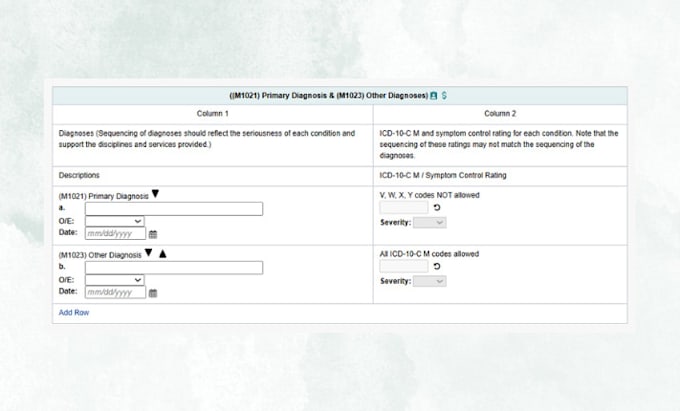
Task: Open Severity dropdown for Primary Diagnosis
Action: pos(429,222)
